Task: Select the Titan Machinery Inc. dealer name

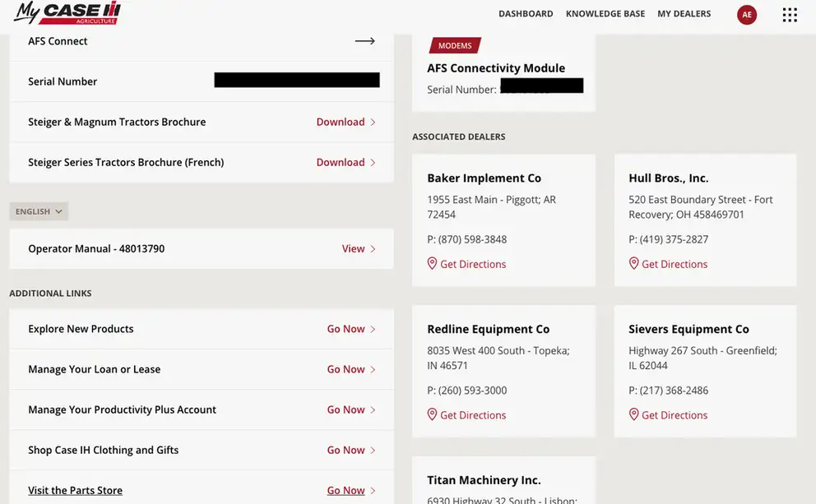Action: pos(484,480)
